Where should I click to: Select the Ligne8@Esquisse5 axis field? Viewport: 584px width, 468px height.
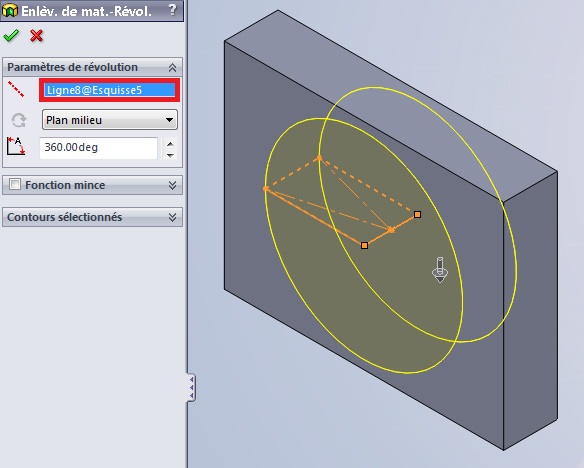tap(110, 90)
